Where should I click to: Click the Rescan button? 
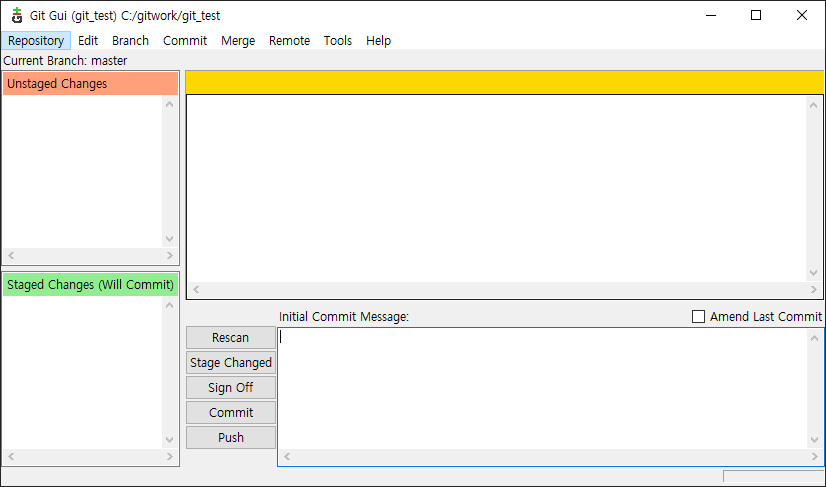point(231,337)
